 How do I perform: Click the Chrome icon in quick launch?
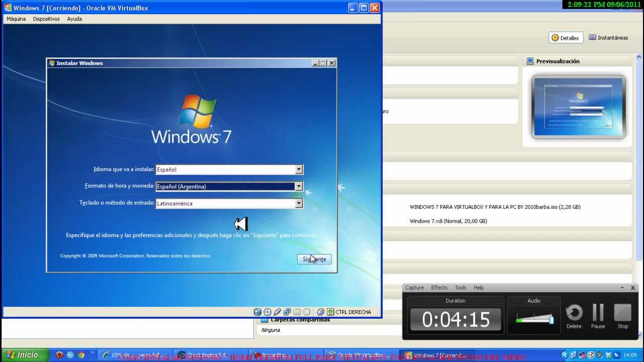[81, 355]
